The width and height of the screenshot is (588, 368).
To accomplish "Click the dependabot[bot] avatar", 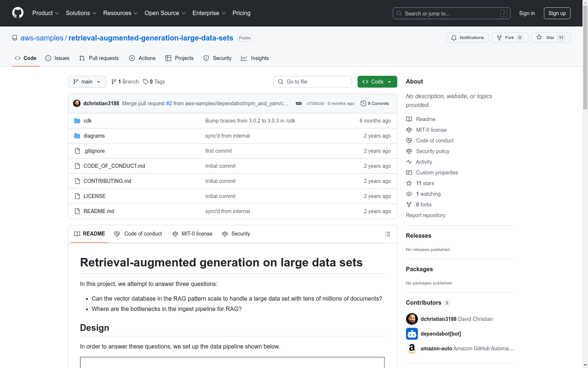I will [412, 334].
